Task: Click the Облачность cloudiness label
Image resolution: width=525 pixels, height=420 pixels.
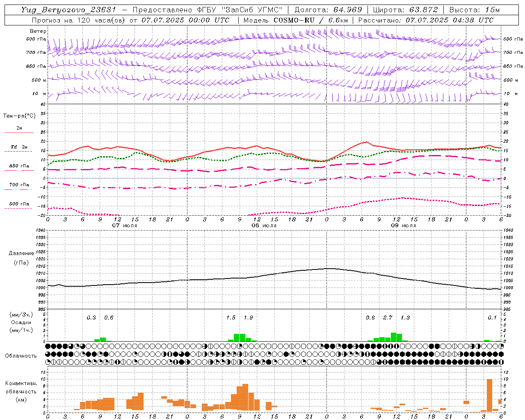Action: pyautogui.click(x=21, y=356)
